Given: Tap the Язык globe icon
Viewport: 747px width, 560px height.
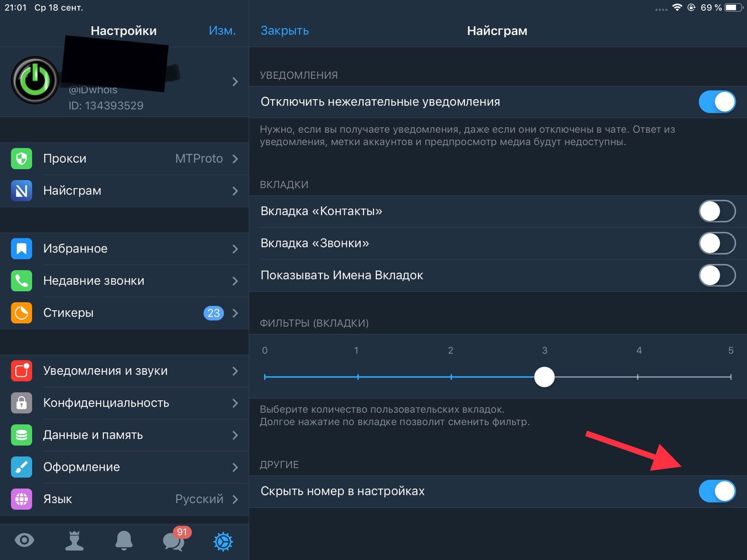Looking at the screenshot, I should (22, 499).
